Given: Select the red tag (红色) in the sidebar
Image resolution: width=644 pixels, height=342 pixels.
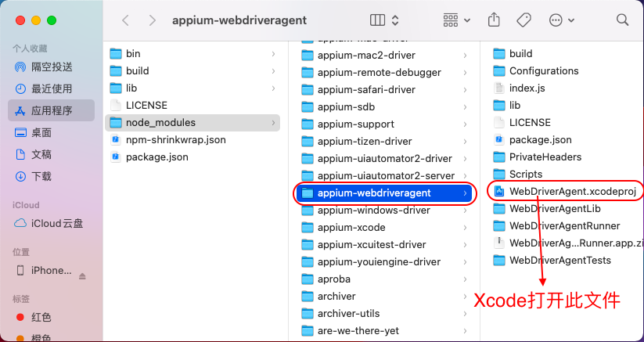Looking at the screenshot, I should coord(51,317).
